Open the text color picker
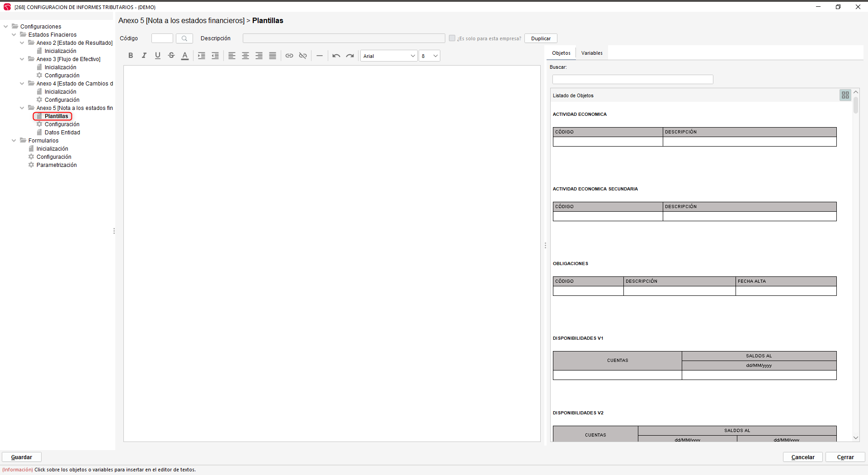 (185, 56)
